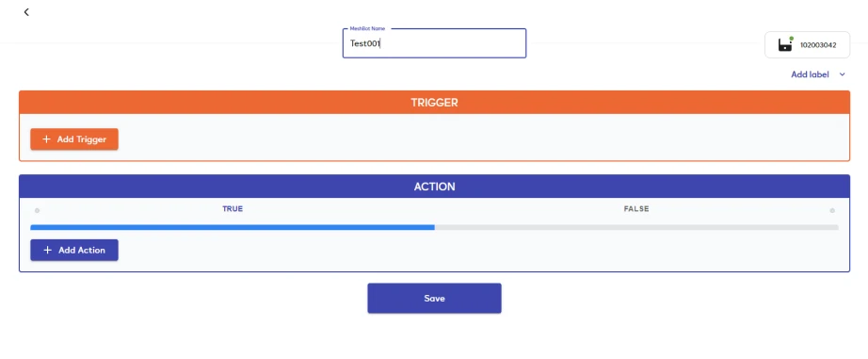Click the blue ACTION header
This screenshot has height=359, width=868.
[435, 187]
